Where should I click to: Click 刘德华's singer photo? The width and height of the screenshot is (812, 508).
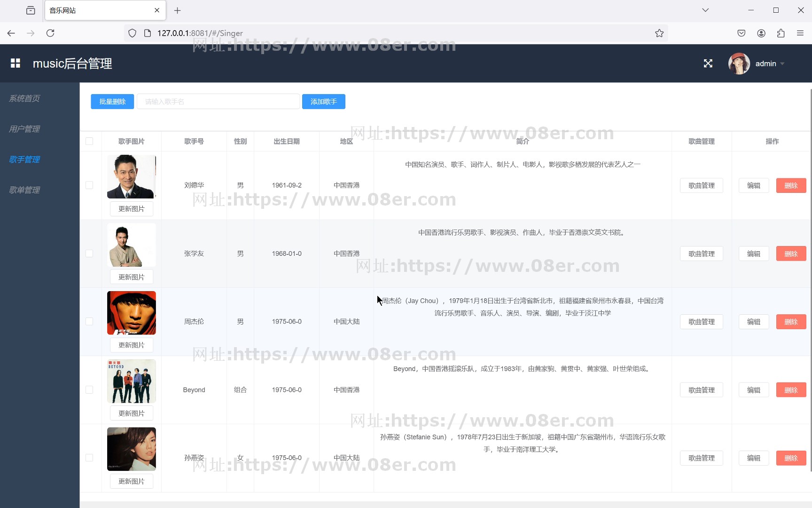(132, 176)
